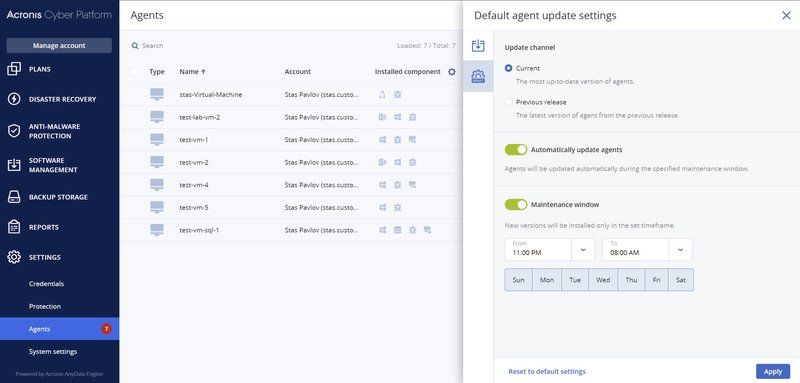The width and height of the screenshot is (800, 383).
Task: Select the test-vm-1 agent name
Action: coord(194,140)
